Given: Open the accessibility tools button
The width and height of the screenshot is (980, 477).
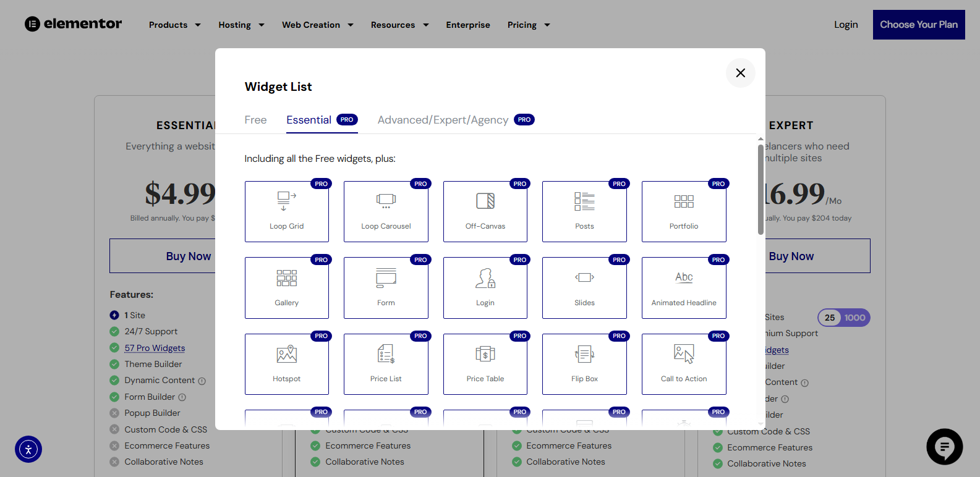Looking at the screenshot, I should [x=28, y=449].
